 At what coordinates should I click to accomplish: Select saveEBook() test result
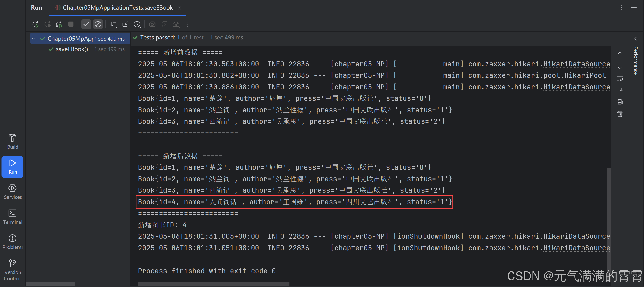[x=72, y=49]
